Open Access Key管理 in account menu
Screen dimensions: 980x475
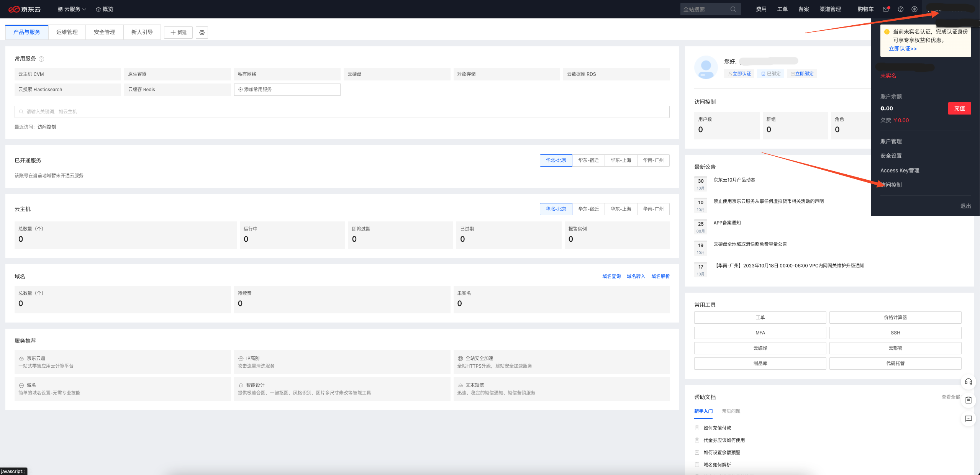pyautogui.click(x=900, y=170)
